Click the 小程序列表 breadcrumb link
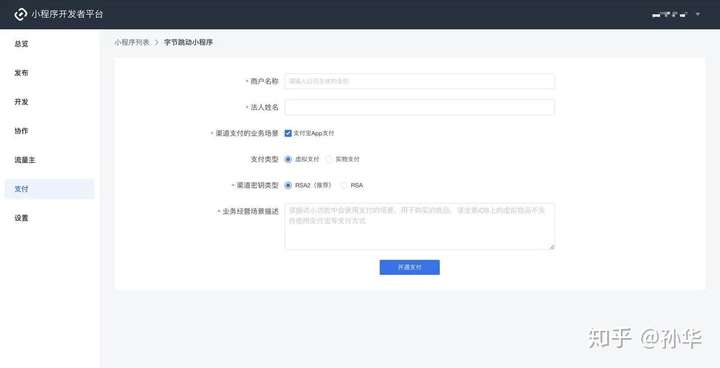 [132, 42]
